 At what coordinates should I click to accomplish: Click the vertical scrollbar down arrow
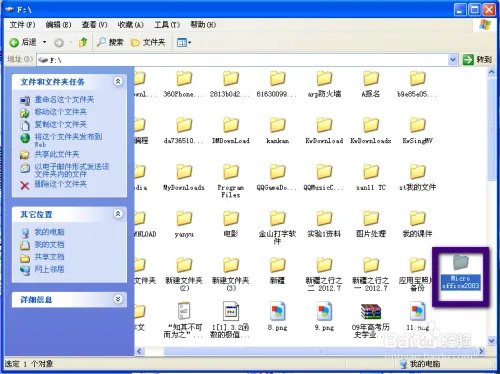point(491,341)
